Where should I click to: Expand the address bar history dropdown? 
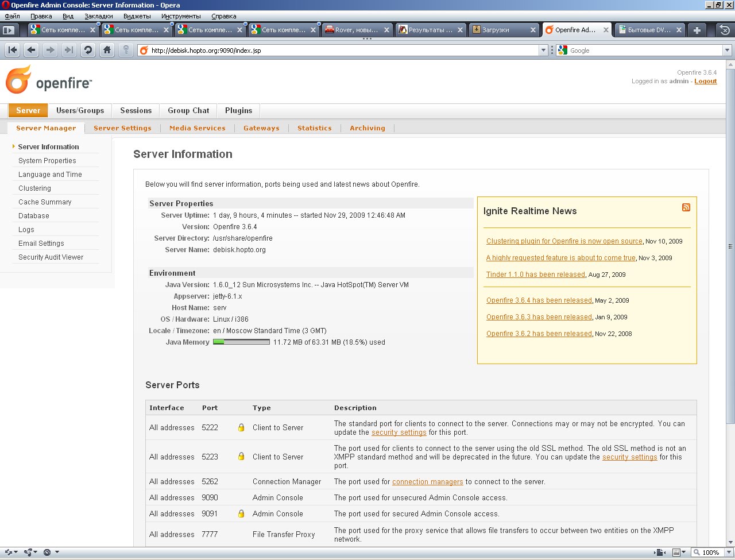click(x=543, y=51)
